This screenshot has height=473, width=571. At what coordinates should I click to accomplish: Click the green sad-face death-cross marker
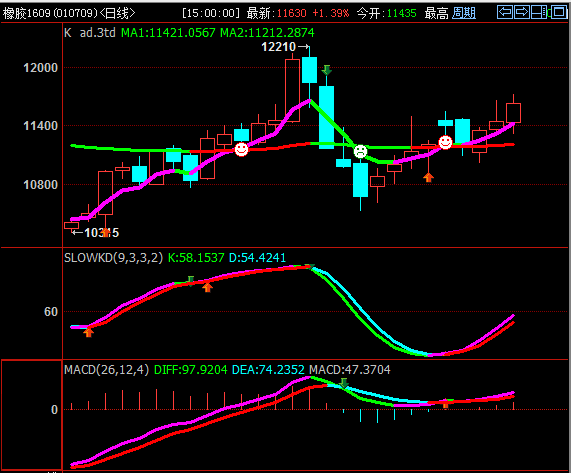pyautogui.click(x=361, y=151)
